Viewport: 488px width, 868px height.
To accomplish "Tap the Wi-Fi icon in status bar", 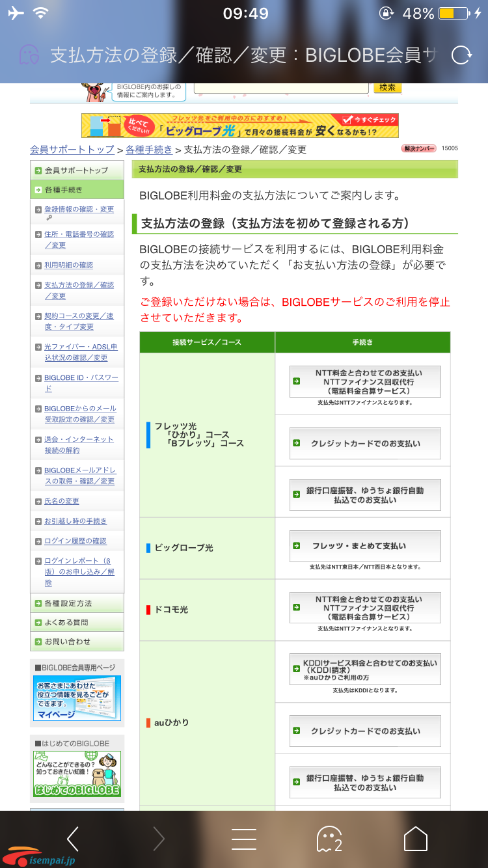I will tap(41, 14).
